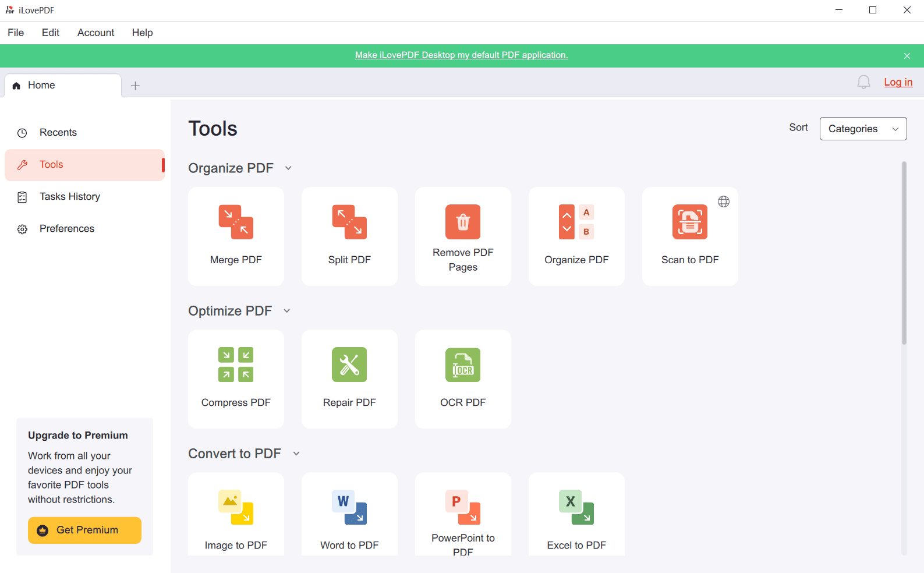
Task: Open the Scan to PDF icon
Action: tap(690, 222)
